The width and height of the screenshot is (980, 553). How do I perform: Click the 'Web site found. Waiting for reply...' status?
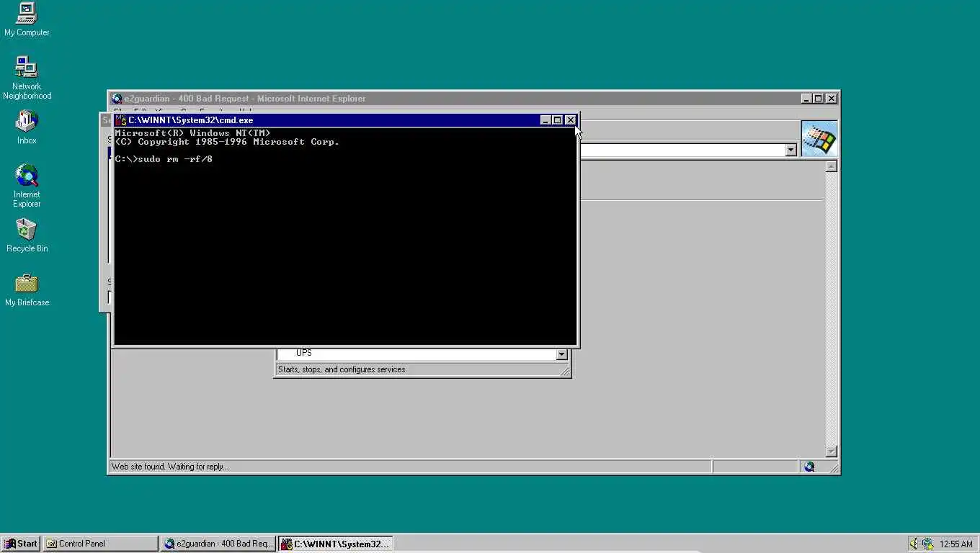pyautogui.click(x=170, y=467)
